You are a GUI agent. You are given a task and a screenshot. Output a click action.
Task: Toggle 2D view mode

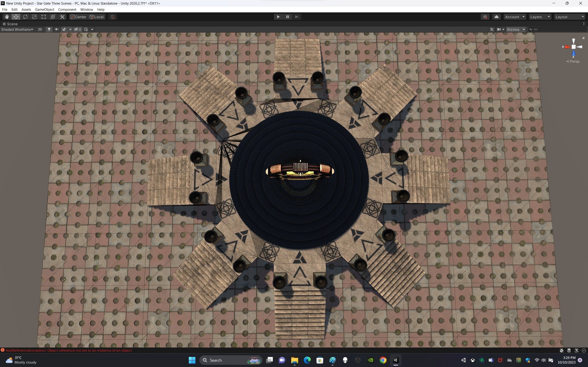click(40, 29)
